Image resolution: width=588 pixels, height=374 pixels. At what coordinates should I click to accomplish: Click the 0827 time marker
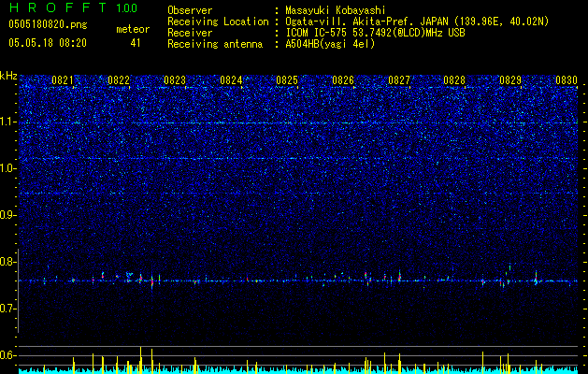click(x=399, y=80)
